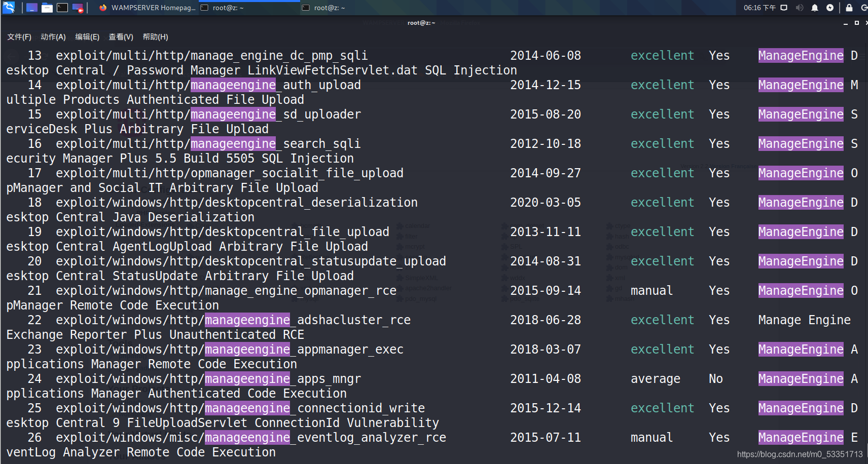Click the 06:16 clock in the panel
This screenshot has height=464, width=868.
tap(759, 8)
